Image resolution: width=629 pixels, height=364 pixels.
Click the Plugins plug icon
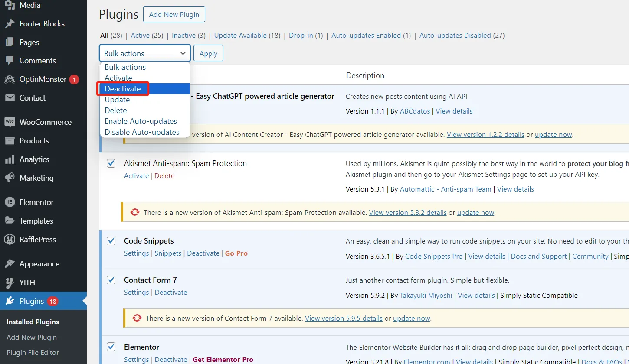click(x=10, y=301)
